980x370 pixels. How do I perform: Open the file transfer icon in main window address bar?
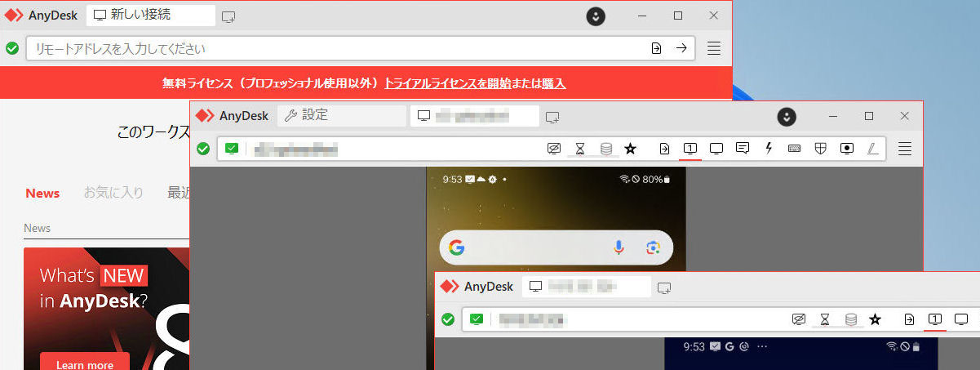pos(656,48)
